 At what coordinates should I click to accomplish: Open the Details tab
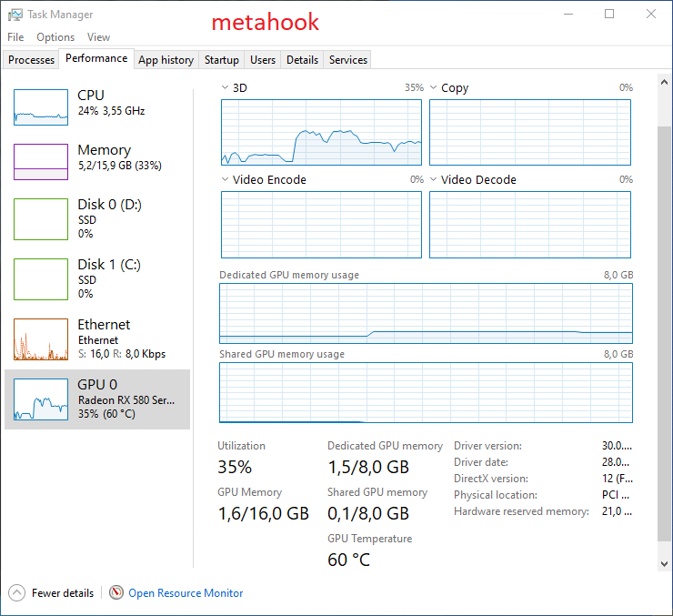point(302,60)
